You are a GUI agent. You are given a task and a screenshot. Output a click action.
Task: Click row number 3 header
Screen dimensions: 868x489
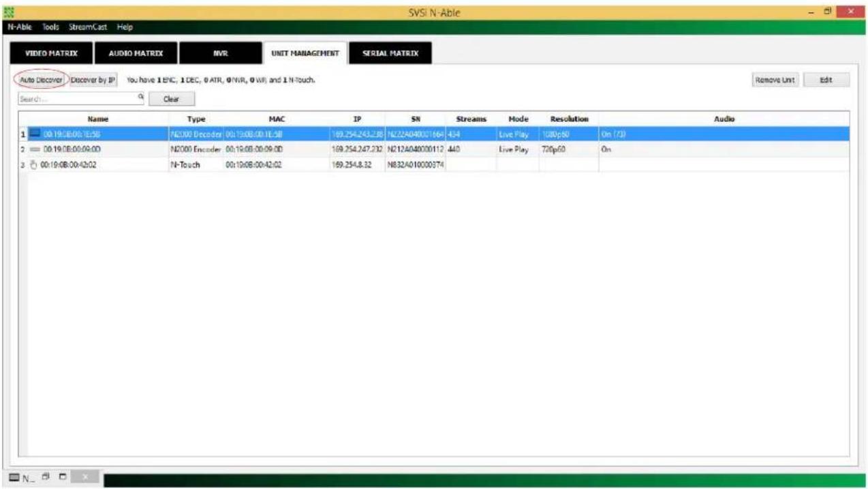tap(23, 164)
